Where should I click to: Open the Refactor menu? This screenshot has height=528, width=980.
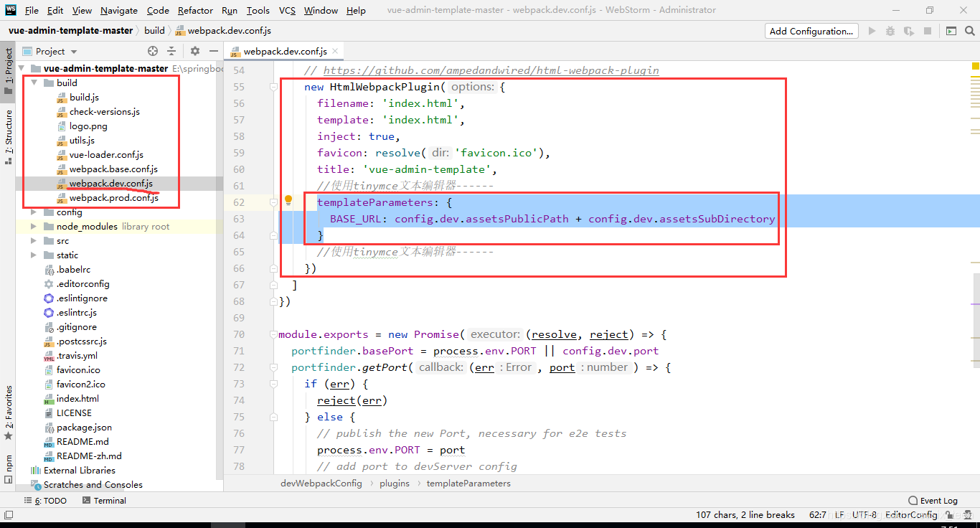(x=195, y=10)
